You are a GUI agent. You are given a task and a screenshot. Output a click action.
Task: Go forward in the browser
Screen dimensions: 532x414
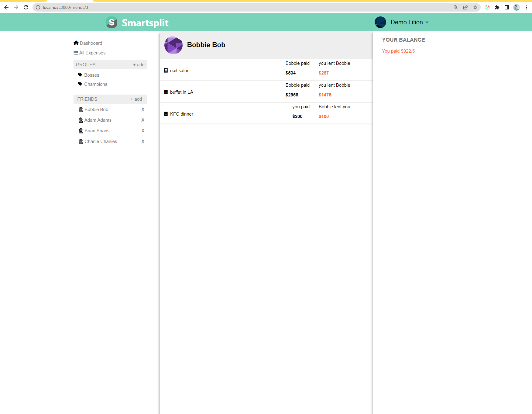(x=16, y=7)
